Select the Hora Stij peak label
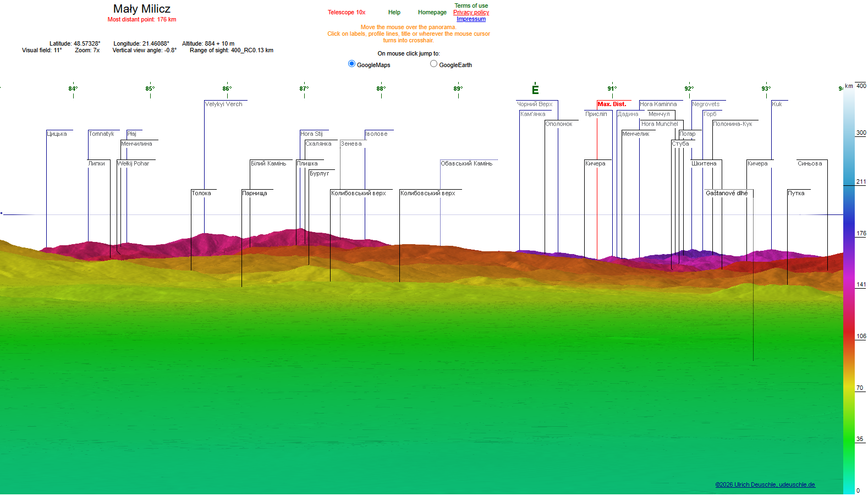Image resolution: width=868 pixels, height=496 pixels. [x=311, y=134]
